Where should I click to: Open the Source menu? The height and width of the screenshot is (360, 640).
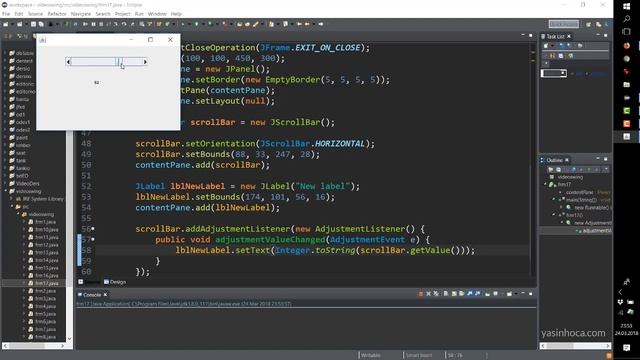point(35,14)
